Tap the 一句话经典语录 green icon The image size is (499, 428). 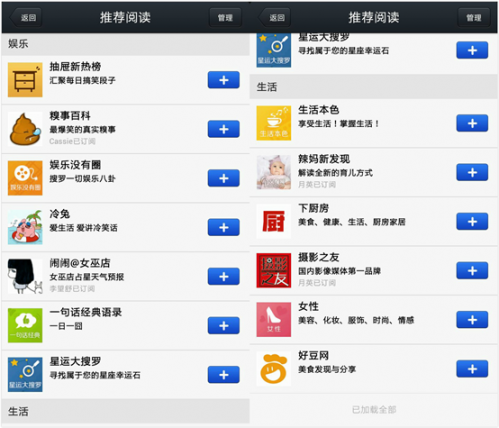tap(25, 325)
